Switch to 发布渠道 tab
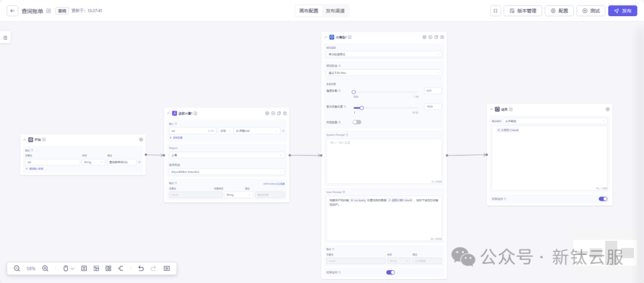The height and width of the screenshot is (283, 644). [335, 11]
